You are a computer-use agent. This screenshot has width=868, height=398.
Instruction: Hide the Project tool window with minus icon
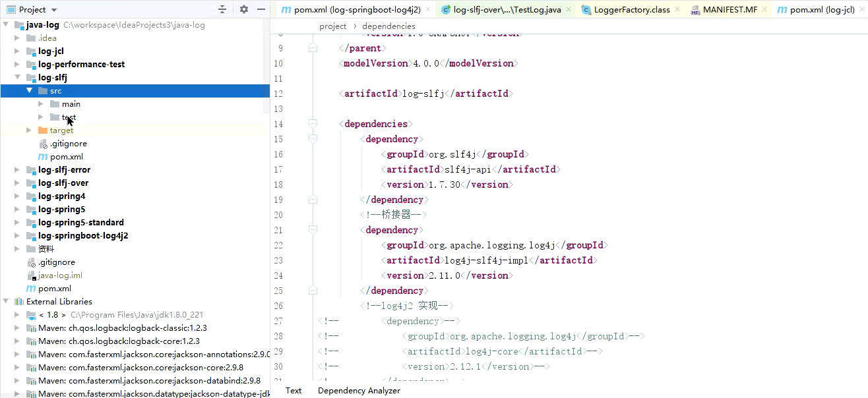coord(261,9)
